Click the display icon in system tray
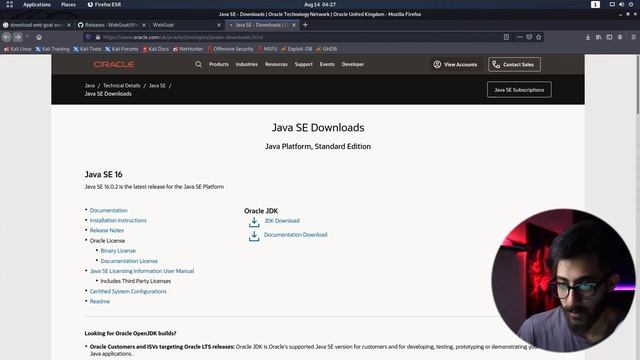Screen dimensions: 640x360 pyautogui.click(x=612, y=4)
